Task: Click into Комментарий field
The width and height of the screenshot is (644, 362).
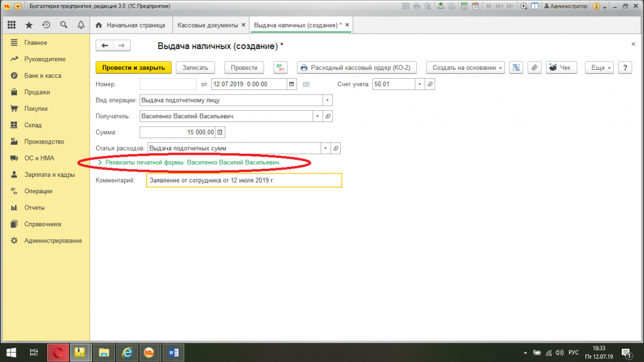Action: (x=244, y=180)
